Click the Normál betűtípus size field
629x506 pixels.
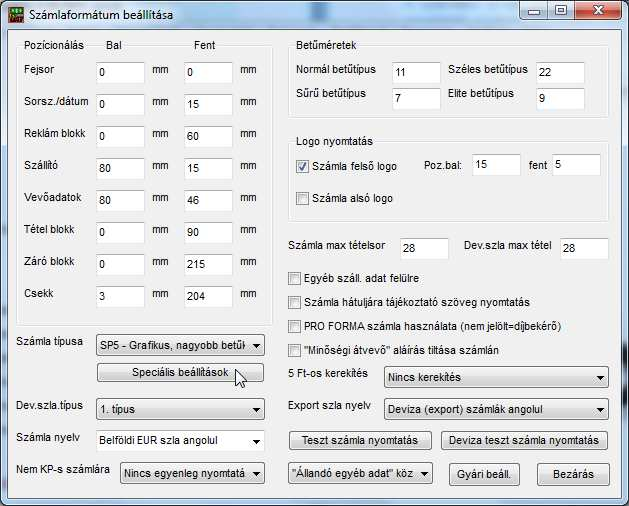(x=416, y=72)
